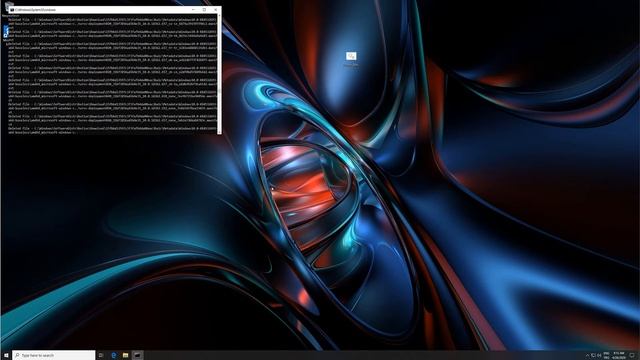Open File Explorer from taskbar
640x360 pixels.
pos(126,355)
